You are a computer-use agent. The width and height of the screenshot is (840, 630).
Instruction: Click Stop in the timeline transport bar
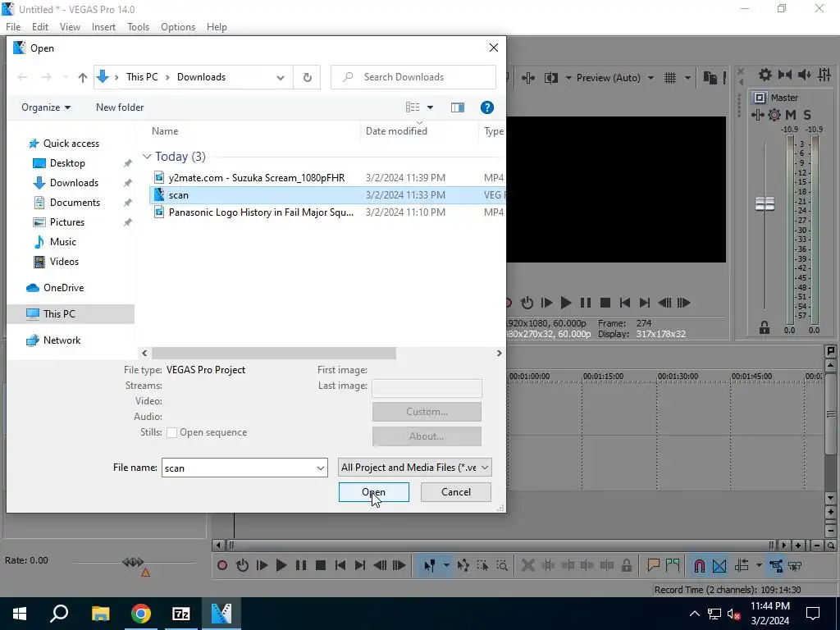(x=321, y=566)
